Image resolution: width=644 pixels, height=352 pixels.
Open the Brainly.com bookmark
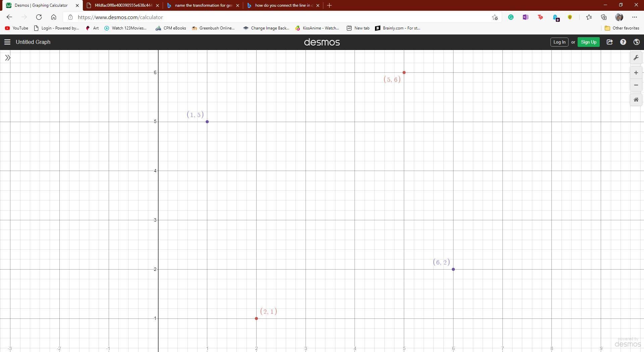[x=397, y=28]
